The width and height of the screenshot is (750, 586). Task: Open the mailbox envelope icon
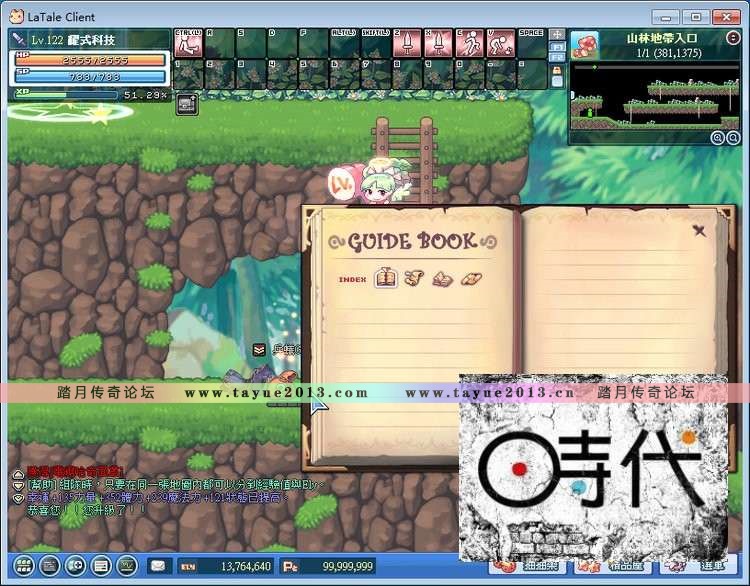tap(158, 566)
